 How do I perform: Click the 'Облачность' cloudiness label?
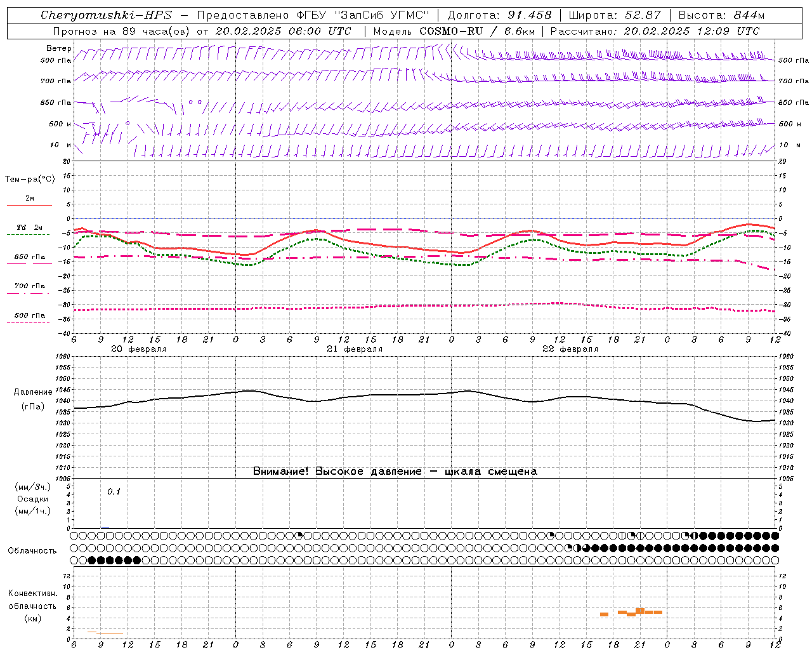click(x=32, y=550)
